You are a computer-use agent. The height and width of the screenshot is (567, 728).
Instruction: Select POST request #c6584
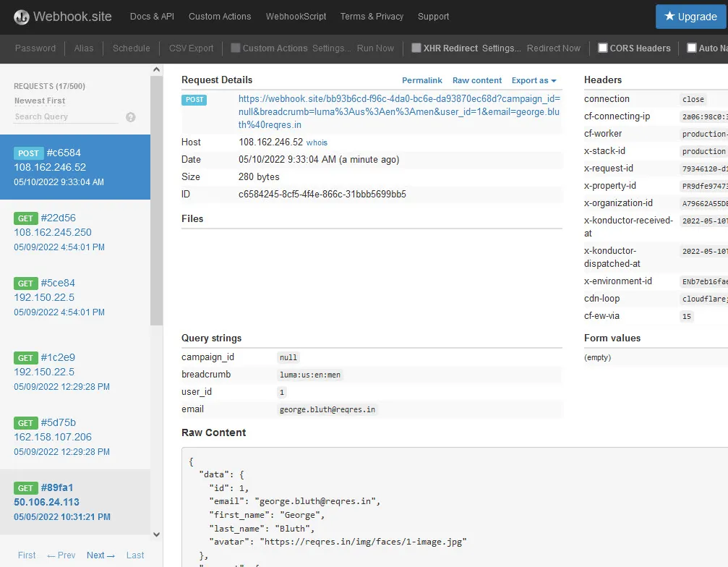[75, 167]
